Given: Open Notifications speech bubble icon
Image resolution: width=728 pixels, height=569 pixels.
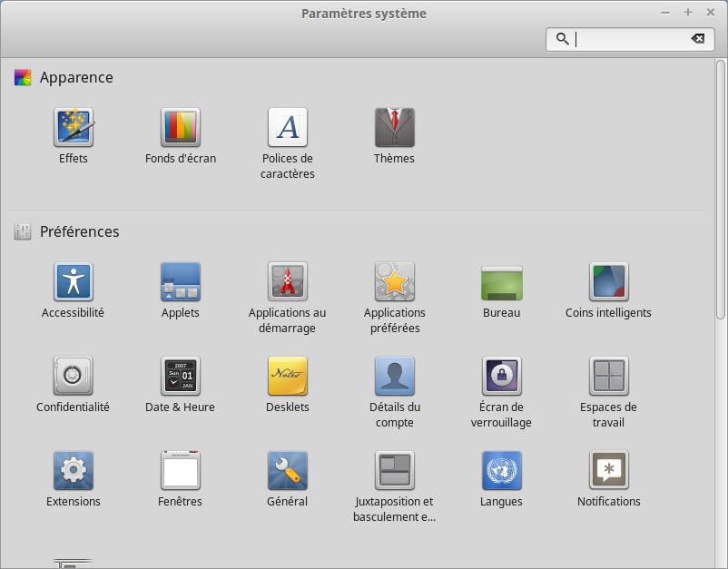Looking at the screenshot, I should pyautogui.click(x=608, y=470).
